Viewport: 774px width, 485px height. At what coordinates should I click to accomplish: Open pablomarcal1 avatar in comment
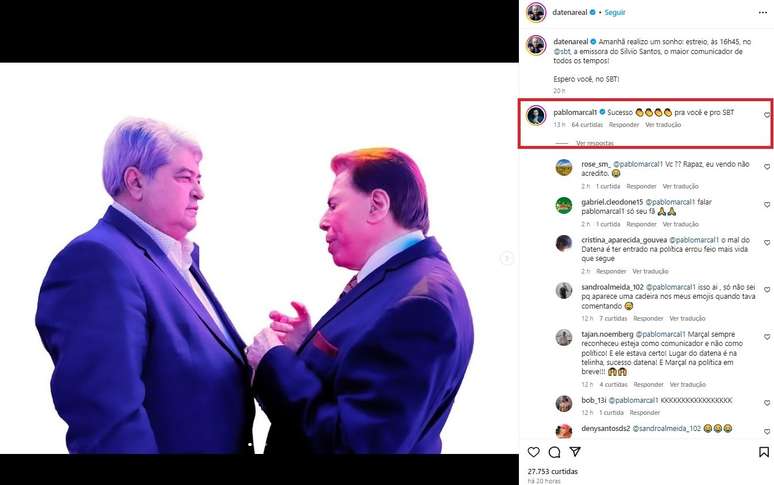click(536, 116)
